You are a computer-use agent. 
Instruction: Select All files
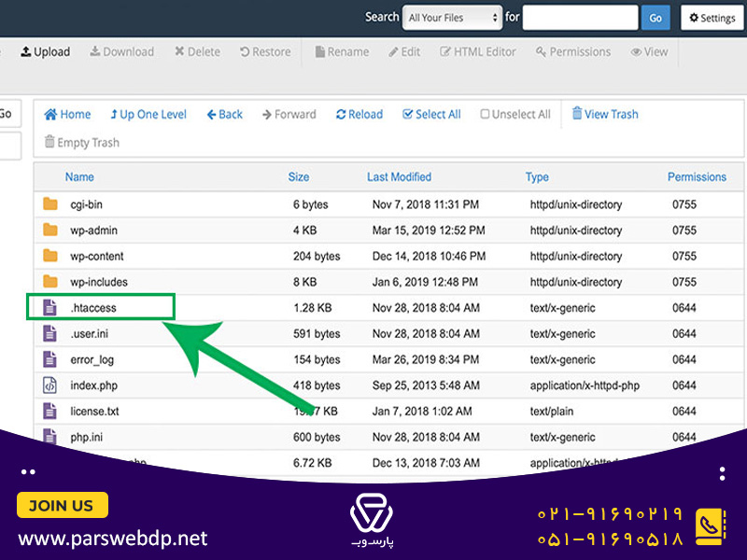coord(431,114)
